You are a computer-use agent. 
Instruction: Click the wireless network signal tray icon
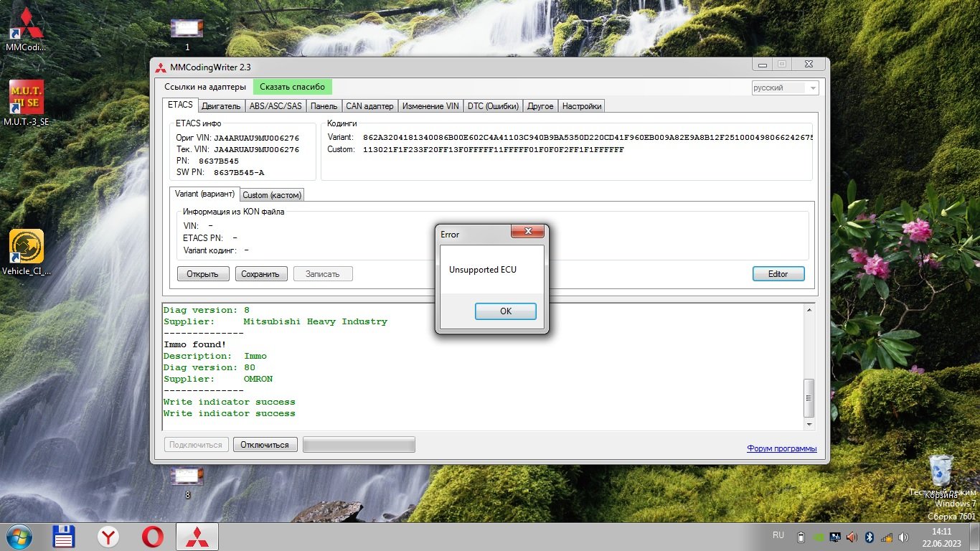(x=887, y=537)
